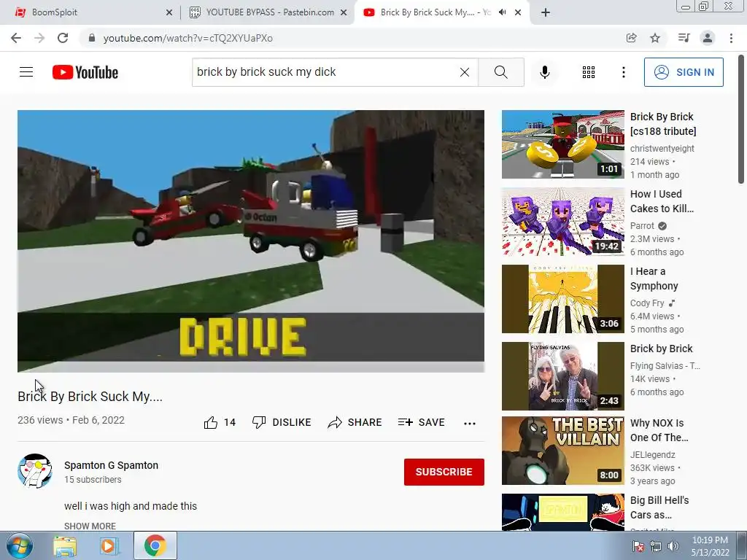Click the page vertical scrollbar thumb
Image resolution: width=747 pixels, height=560 pixels.
(x=741, y=119)
